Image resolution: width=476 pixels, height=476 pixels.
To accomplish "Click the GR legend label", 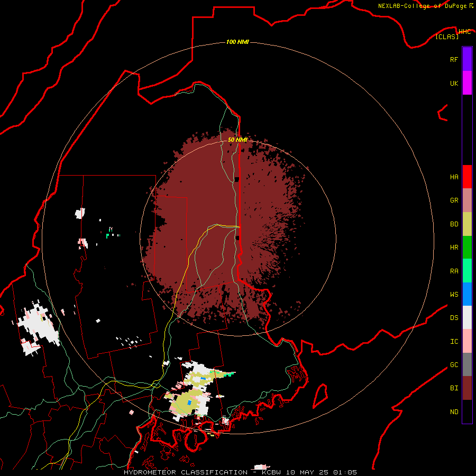I will click(454, 200).
